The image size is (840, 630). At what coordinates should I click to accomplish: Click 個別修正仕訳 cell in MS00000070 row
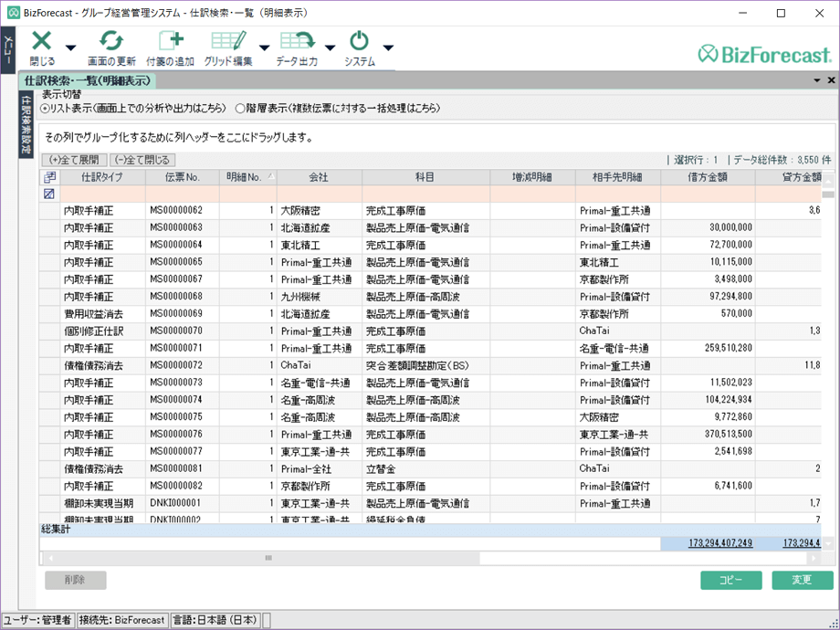click(x=102, y=331)
